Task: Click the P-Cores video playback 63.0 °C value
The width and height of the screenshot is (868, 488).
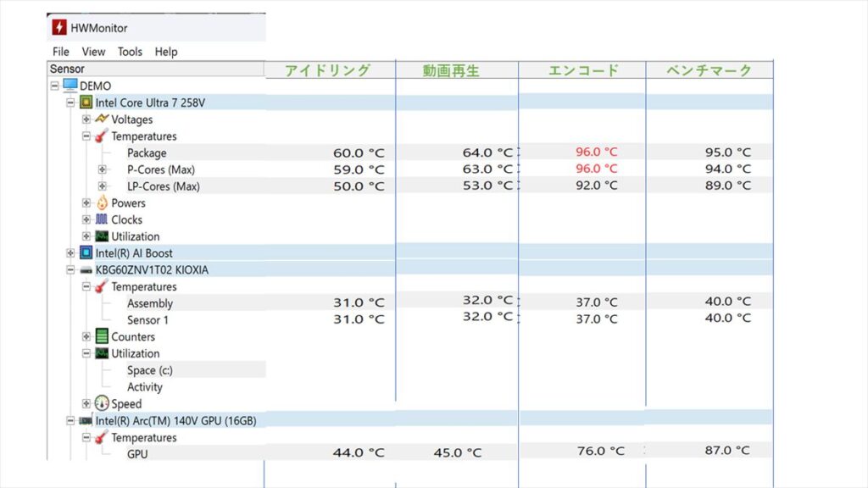Action: point(487,169)
